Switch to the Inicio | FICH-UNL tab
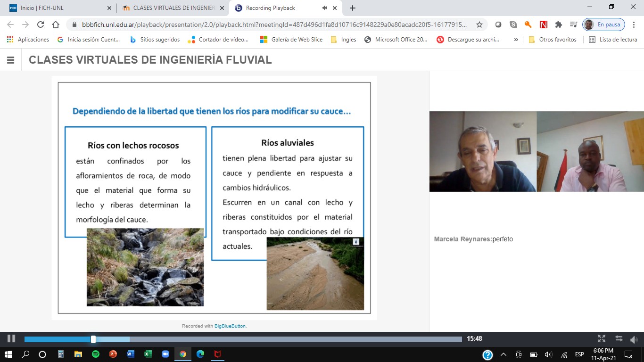 [57, 8]
